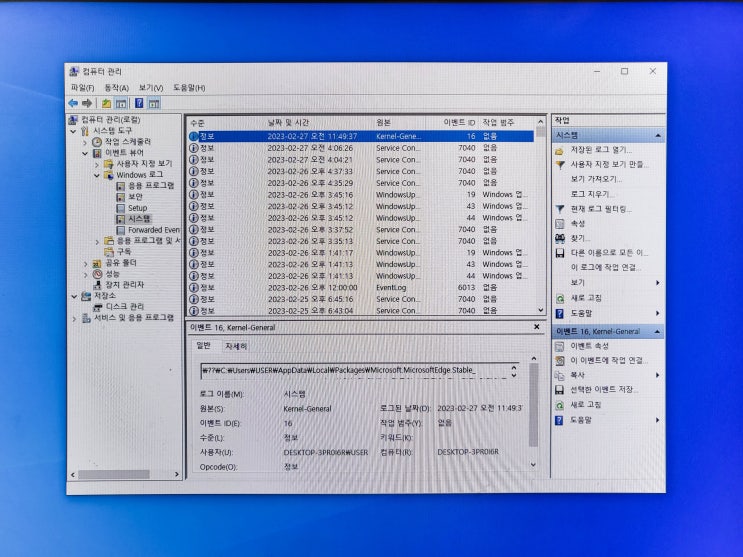Click the 선택한 이벤트 저장 disk icon
743x557 pixels.
click(560, 390)
